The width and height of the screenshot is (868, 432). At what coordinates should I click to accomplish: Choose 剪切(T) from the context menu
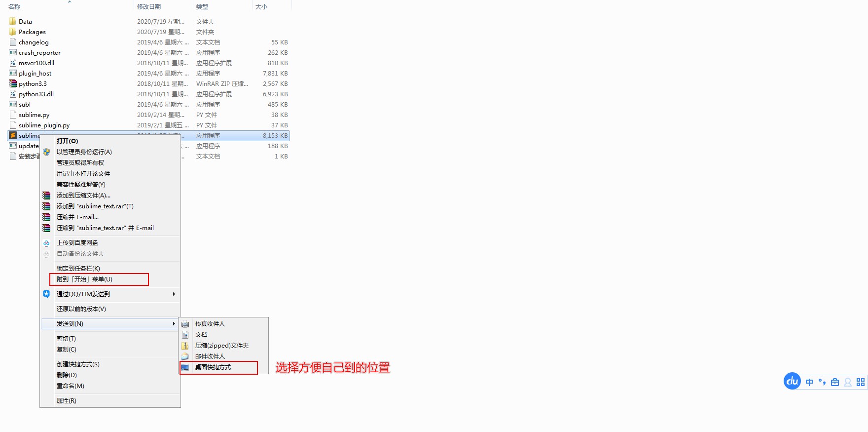110,339
